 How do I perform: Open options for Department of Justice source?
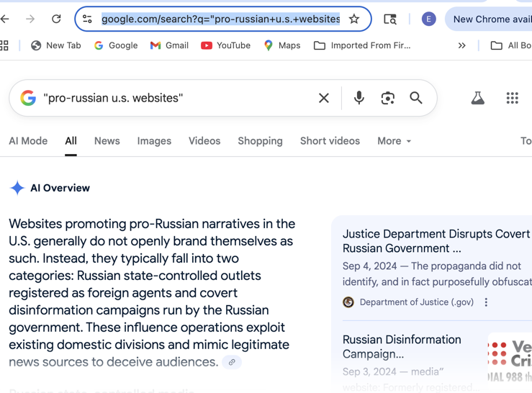(x=486, y=302)
